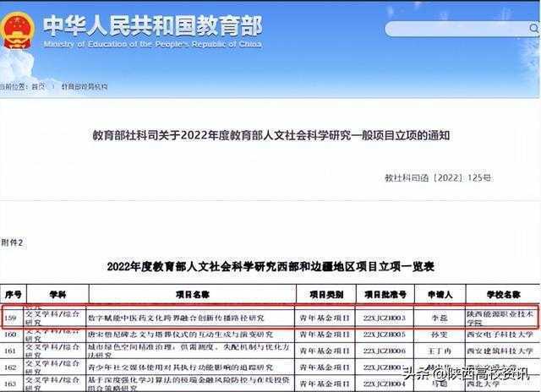Screen dimensions: 541x392
Task: Select the applicant cell in row 161
Action: click(x=440, y=351)
